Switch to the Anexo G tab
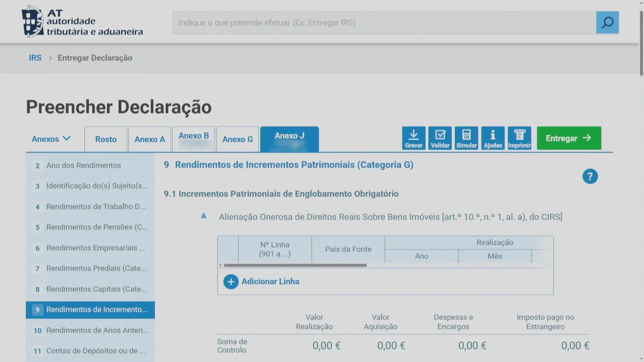 tap(237, 139)
